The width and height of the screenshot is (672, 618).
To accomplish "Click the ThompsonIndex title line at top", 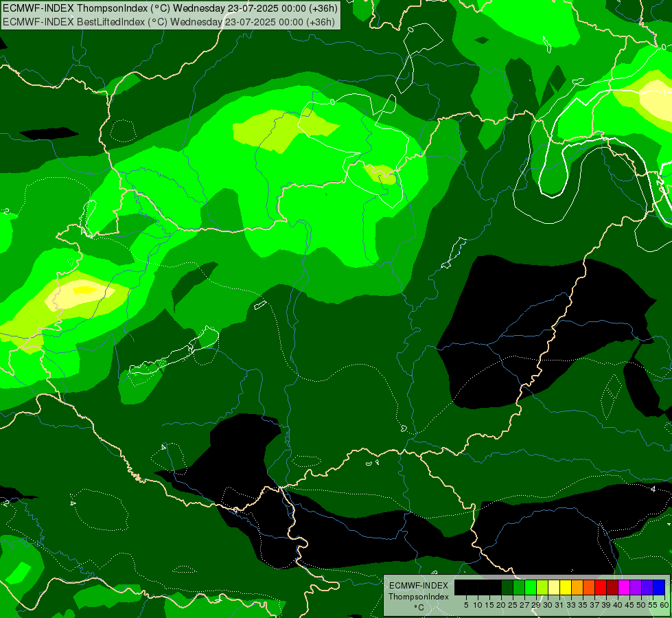I will pyautogui.click(x=170, y=8).
